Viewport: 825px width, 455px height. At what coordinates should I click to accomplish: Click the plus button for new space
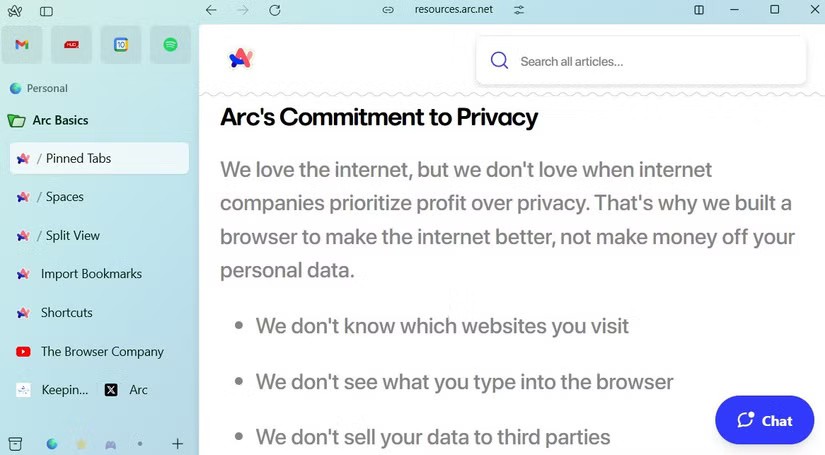click(177, 443)
